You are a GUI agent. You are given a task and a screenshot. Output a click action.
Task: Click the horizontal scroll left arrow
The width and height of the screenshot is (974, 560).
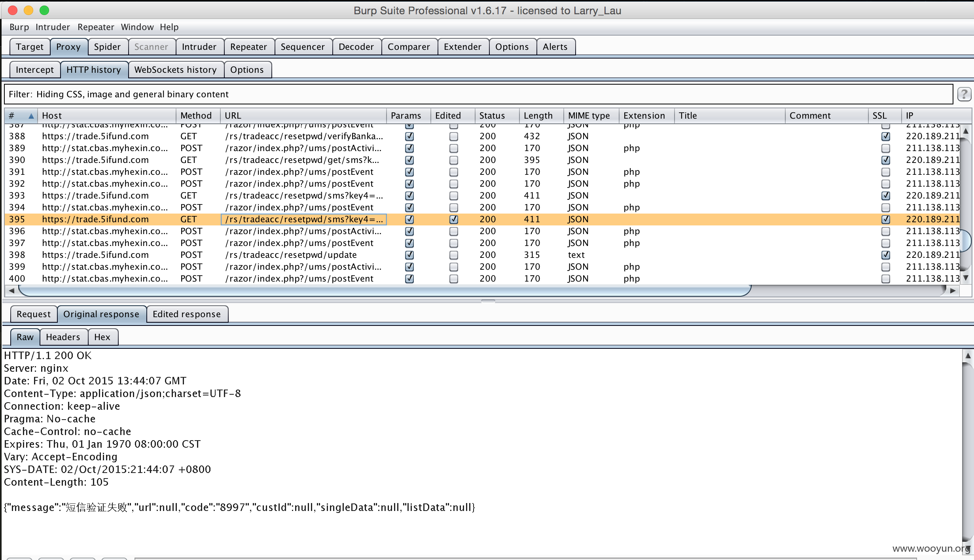11,291
